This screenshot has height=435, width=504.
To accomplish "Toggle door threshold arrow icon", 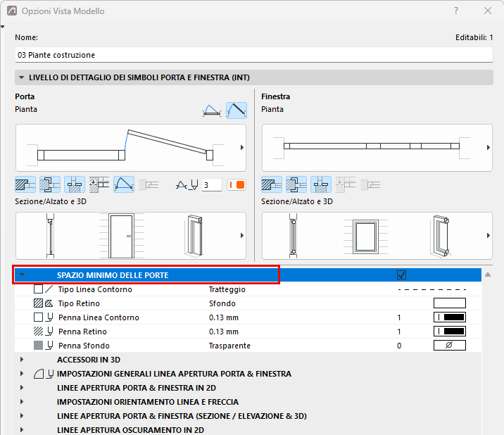I will (99, 184).
